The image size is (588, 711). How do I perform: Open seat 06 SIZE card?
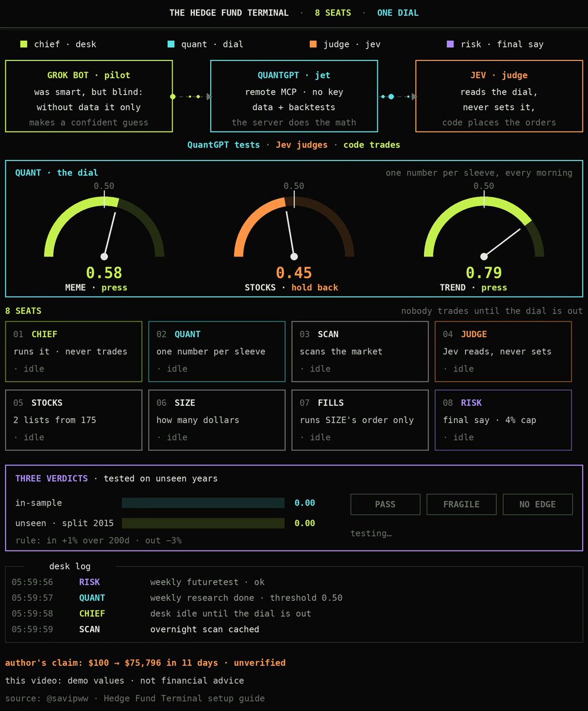tap(217, 420)
